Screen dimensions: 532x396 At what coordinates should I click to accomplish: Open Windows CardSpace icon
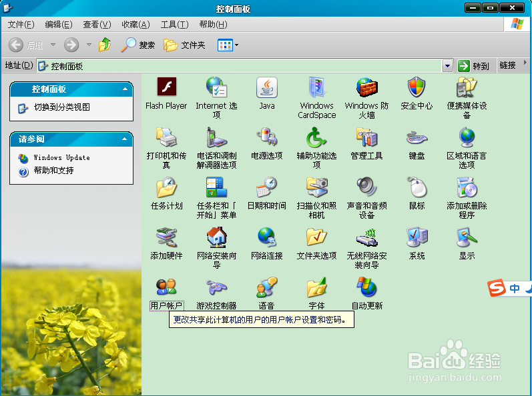(316, 87)
